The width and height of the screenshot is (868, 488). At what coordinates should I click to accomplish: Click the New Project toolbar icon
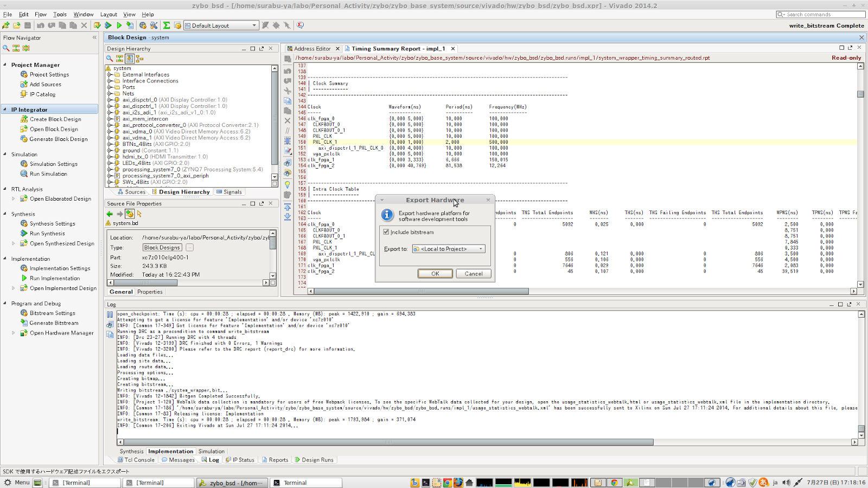click(6, 25)
